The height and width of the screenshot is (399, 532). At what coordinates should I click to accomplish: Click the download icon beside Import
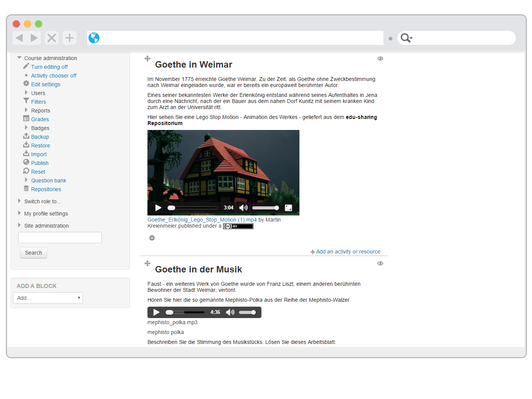point(26,154)
